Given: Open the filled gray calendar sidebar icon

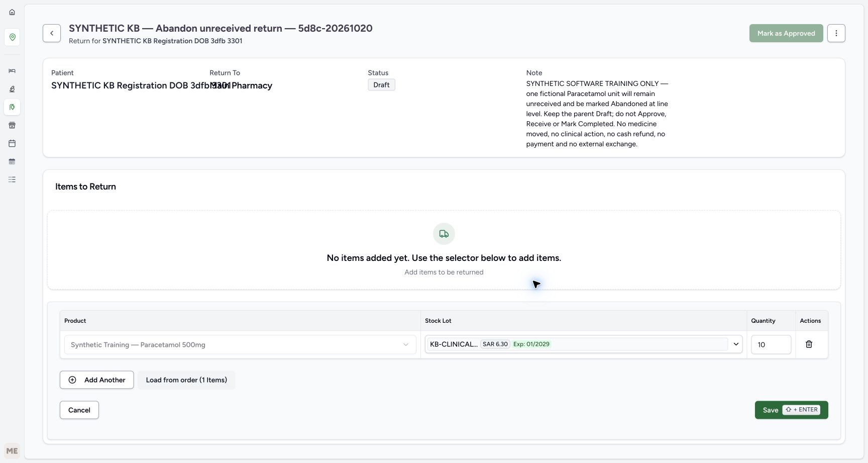Looking at the screenshot, I should pos(12,161).
